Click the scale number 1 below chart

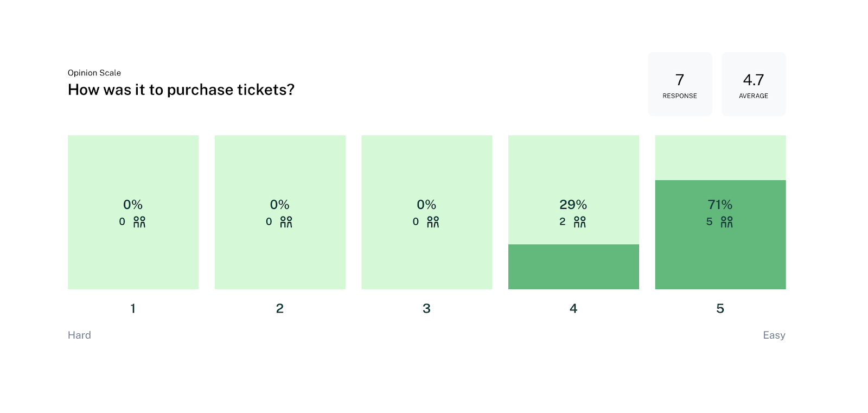click(133, 308)
